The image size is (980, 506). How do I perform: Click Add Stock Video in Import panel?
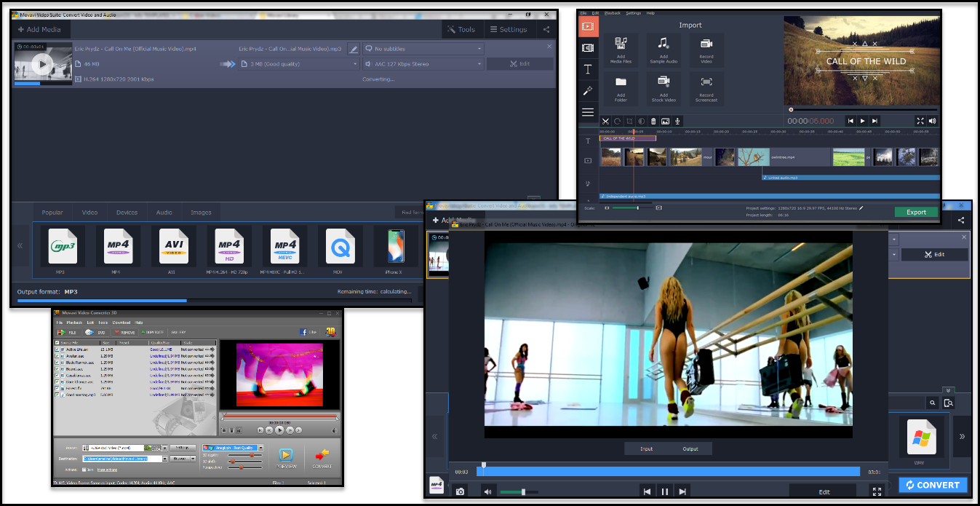click(x=664, y=88)
